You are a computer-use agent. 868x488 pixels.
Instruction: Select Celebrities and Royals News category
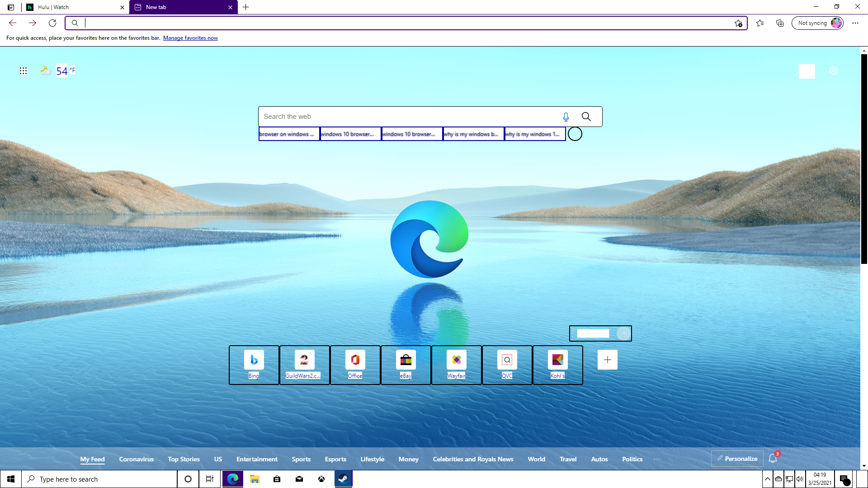[x=473, y=459]
